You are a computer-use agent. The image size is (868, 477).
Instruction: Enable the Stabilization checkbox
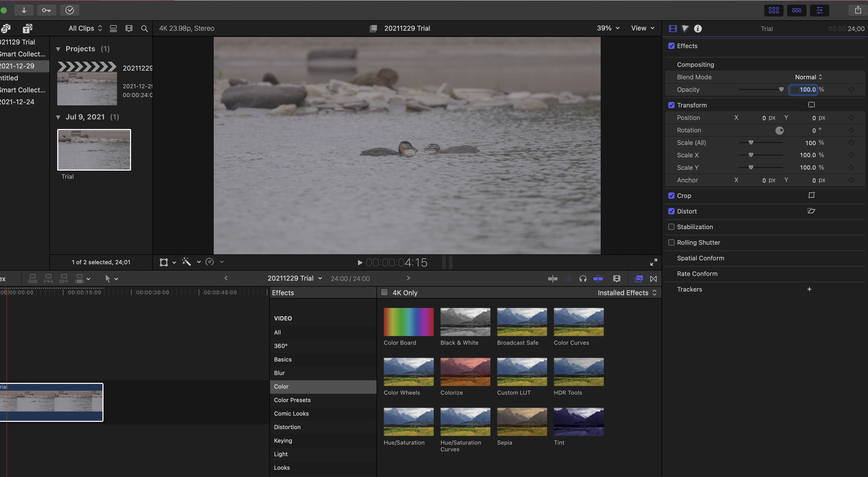[671, 227]
